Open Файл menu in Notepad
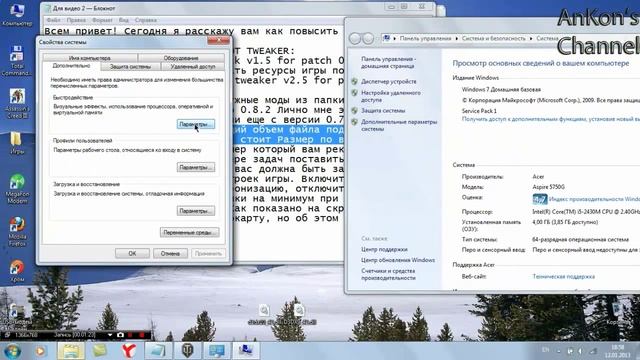 pyautogui.click(x=53, y=20)
